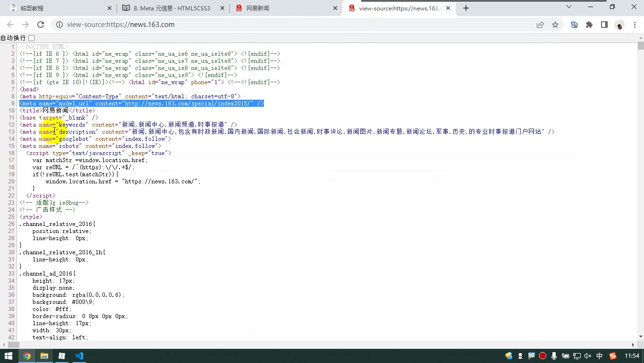
Task: Close the 网易新闻 tab
Action: [335, 8]
